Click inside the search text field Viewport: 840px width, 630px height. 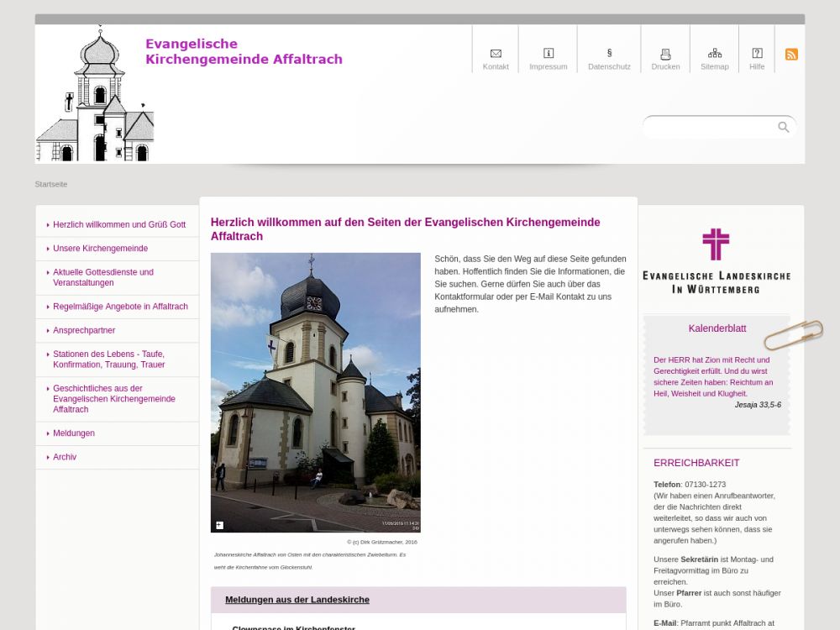pyautogui.click(x=710, y=127)
